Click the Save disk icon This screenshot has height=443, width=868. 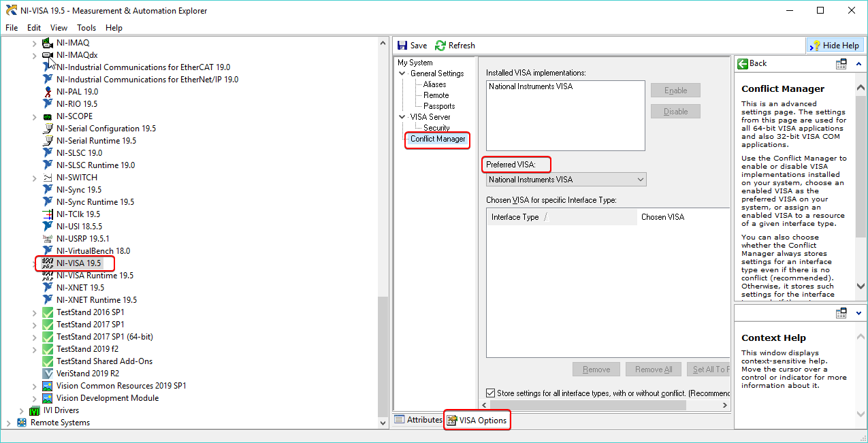[402, 46]
